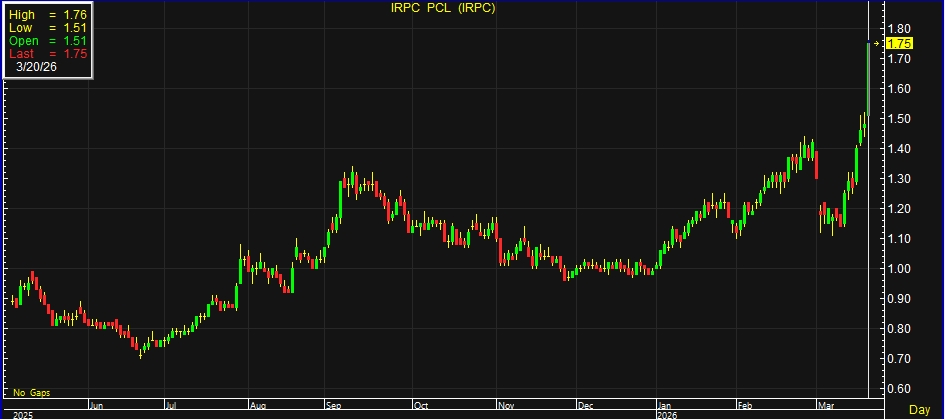
Task: Click the Day interval label
Action: [x=921, y=411]
